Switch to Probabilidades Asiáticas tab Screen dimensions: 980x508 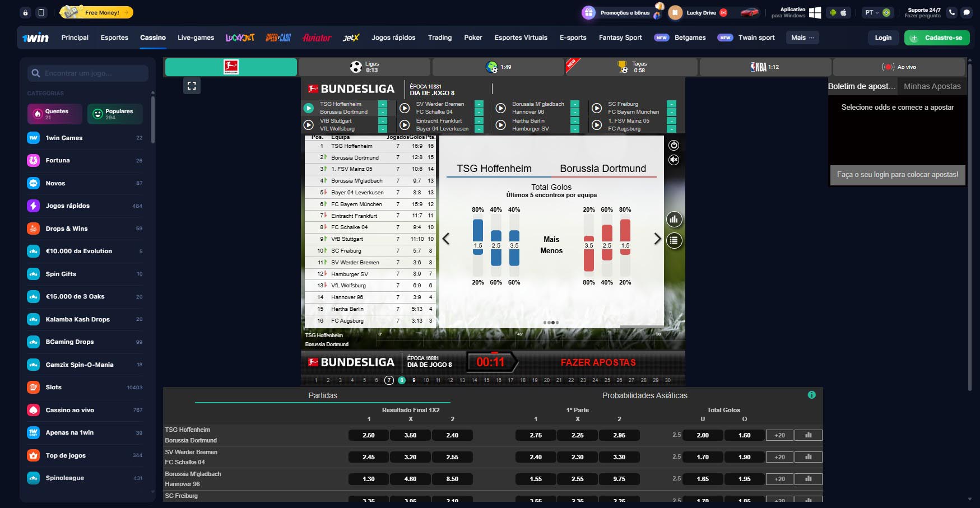pyautogui.click(x=644, y=395)
